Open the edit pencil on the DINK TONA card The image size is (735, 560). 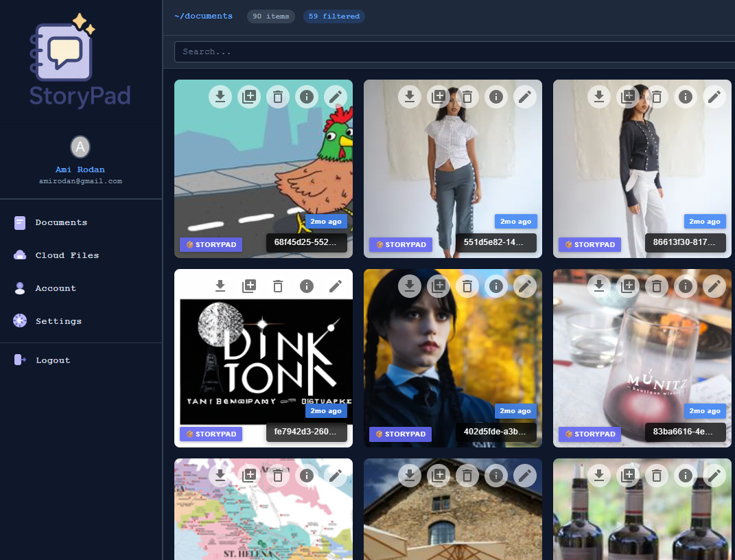click(x=336, y=286)
